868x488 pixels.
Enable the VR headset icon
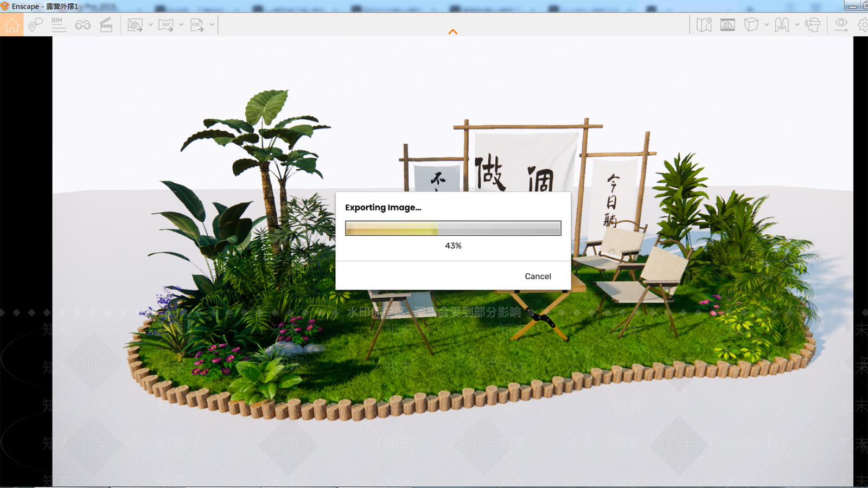(813, 25)
